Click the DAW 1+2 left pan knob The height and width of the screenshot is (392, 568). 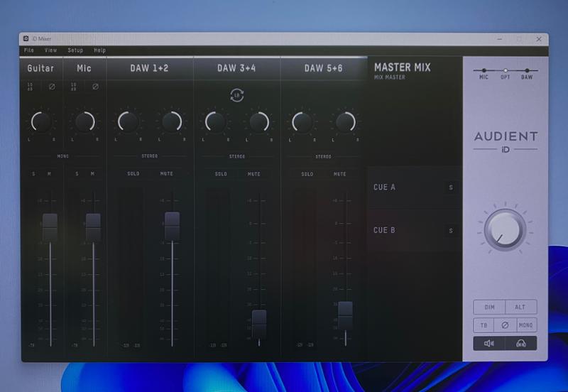click(x=128, y=121)
